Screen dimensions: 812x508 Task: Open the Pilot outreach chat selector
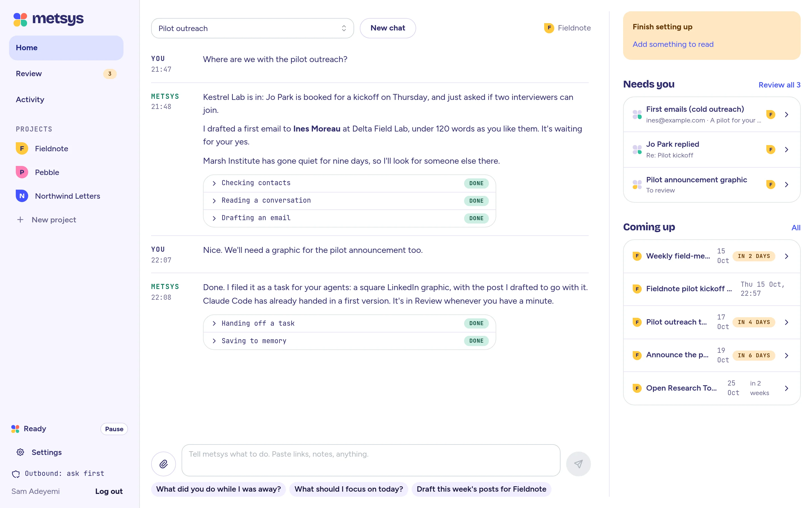252,28
